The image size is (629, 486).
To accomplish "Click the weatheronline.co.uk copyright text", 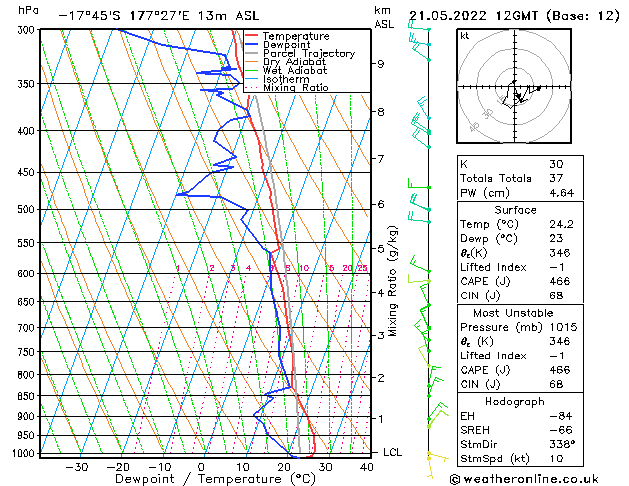I will click(524, 479).
